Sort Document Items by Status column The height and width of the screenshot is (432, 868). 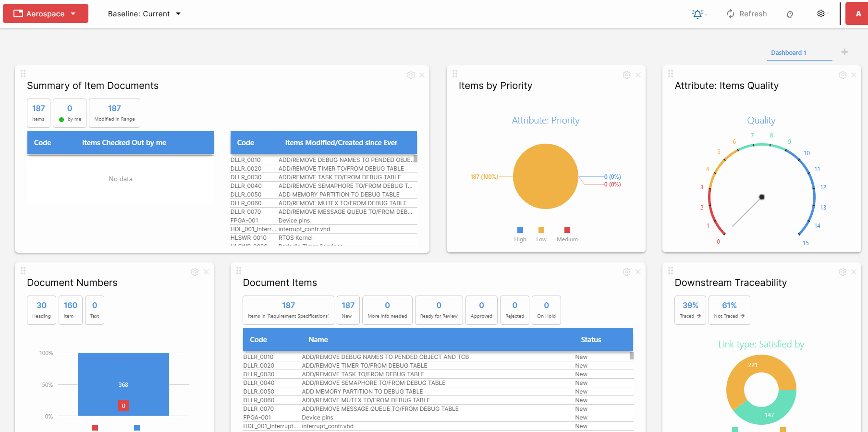[591, 340]
